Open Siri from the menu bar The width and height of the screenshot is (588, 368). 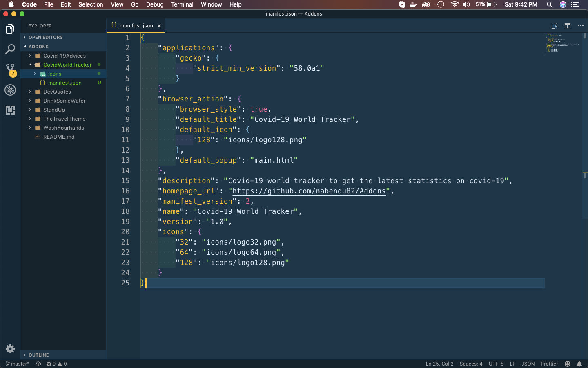(563, 4)
